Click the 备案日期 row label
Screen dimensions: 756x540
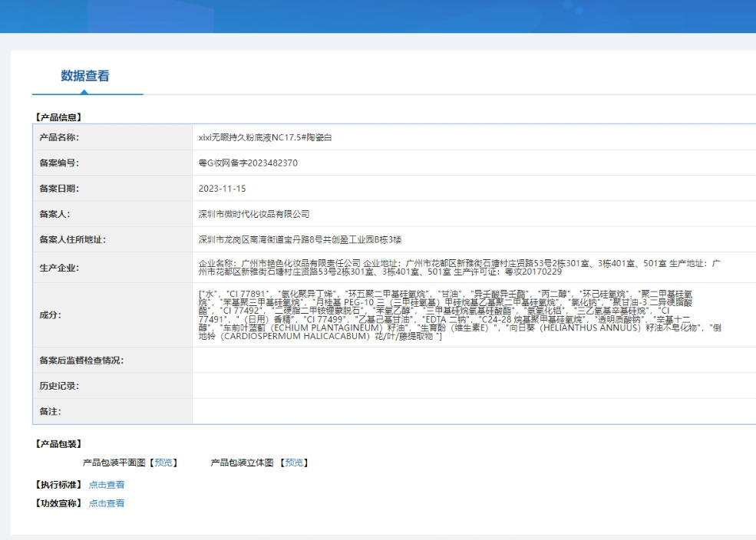click(x=59, y=189)
